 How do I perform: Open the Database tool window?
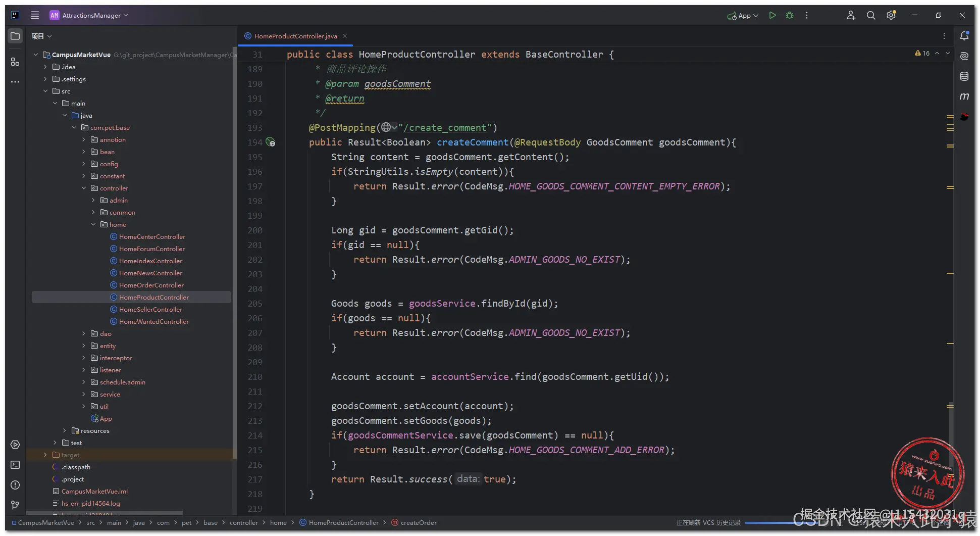coord(964,76)
